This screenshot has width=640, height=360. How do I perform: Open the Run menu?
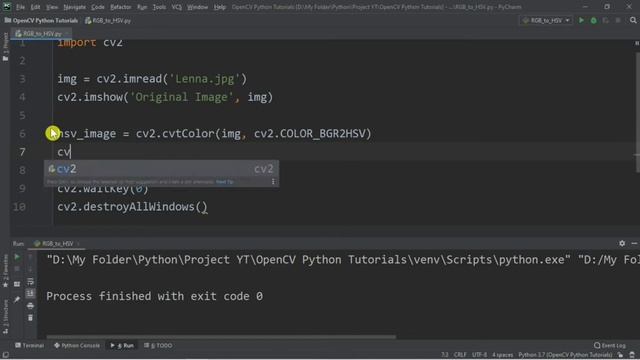[142, 7]
